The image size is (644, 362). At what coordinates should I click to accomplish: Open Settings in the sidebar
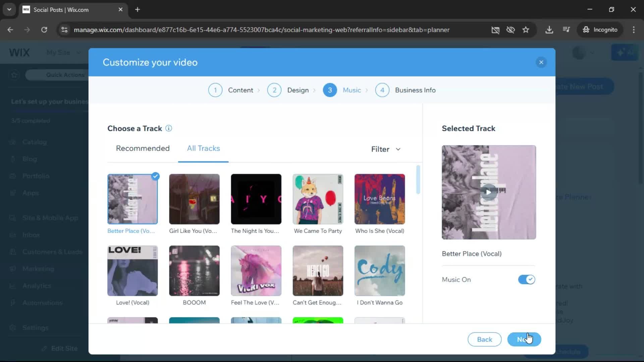coord(35,327)
